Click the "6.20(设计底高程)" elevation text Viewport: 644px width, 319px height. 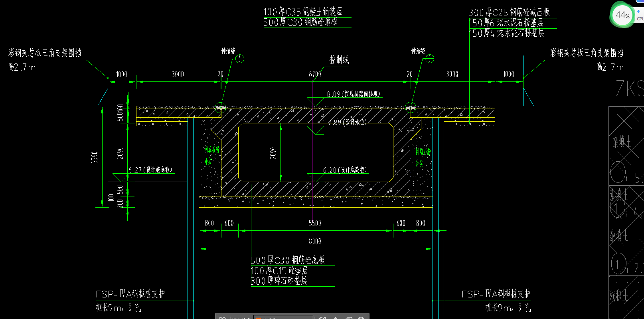click(x=345, y=170)
